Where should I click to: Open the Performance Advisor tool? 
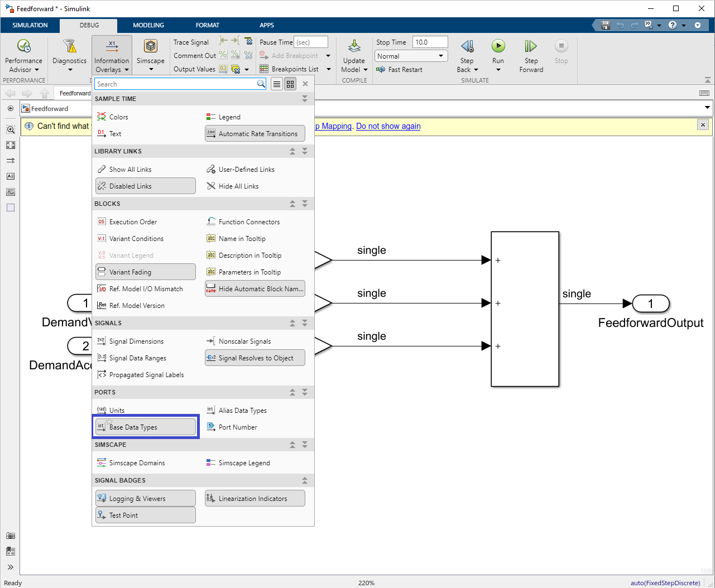[23, 54]
